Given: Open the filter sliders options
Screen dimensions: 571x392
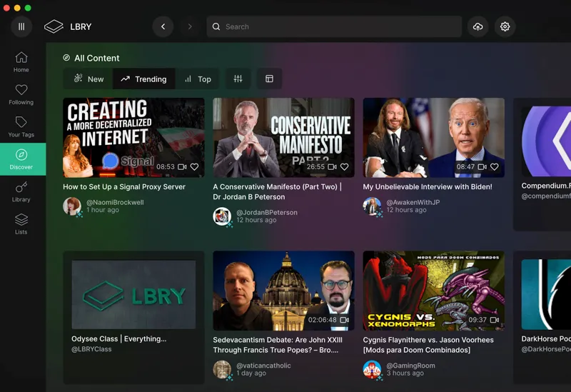Looking at the screenshot, I should click(x=238, y=79).
